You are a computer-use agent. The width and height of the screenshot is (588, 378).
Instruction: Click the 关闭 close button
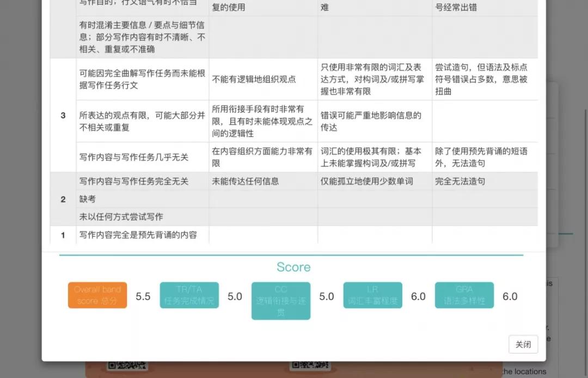(x=523, y=344)
